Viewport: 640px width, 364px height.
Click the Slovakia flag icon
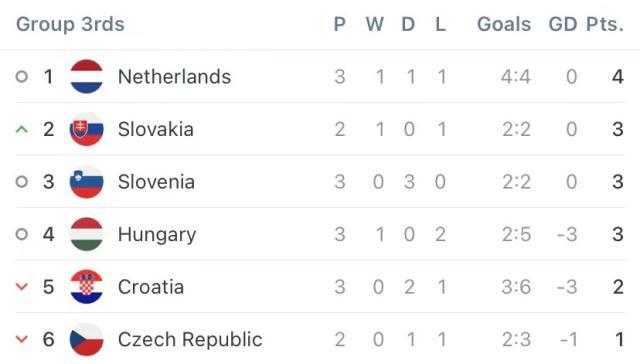pos(87,129)
